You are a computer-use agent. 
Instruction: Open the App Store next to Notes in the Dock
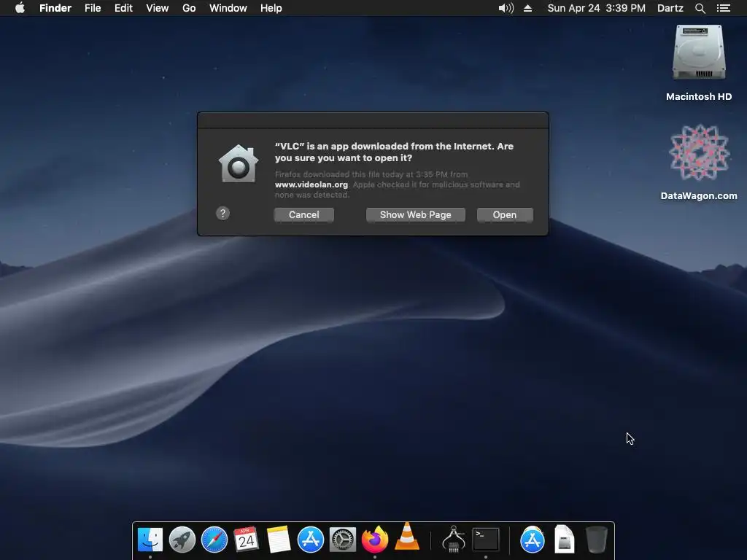click(x=311, y=540)
